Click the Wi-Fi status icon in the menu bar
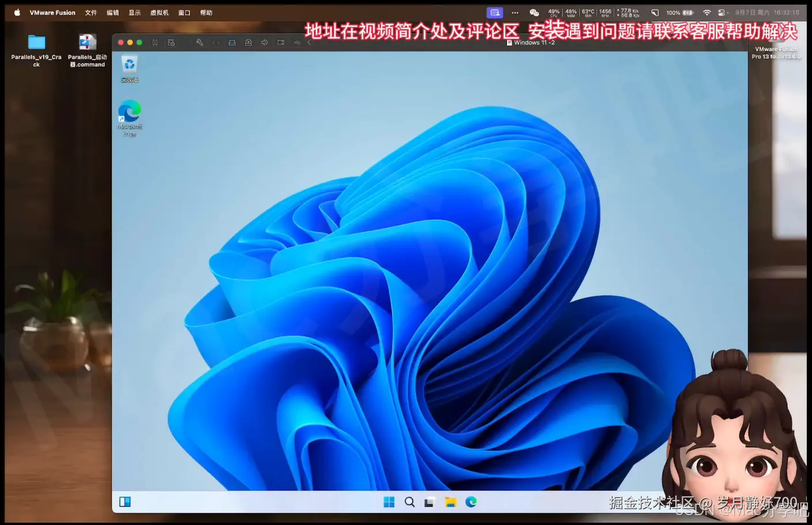The height and width of the screenshot is (525, 812). [x=707, y=12]
